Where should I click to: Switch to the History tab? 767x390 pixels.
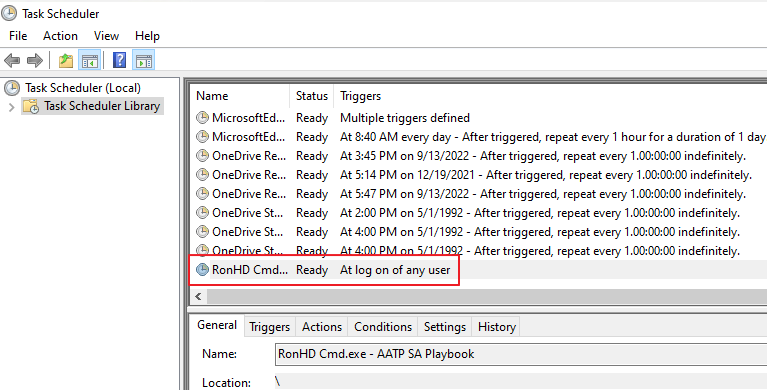point(496,327)
